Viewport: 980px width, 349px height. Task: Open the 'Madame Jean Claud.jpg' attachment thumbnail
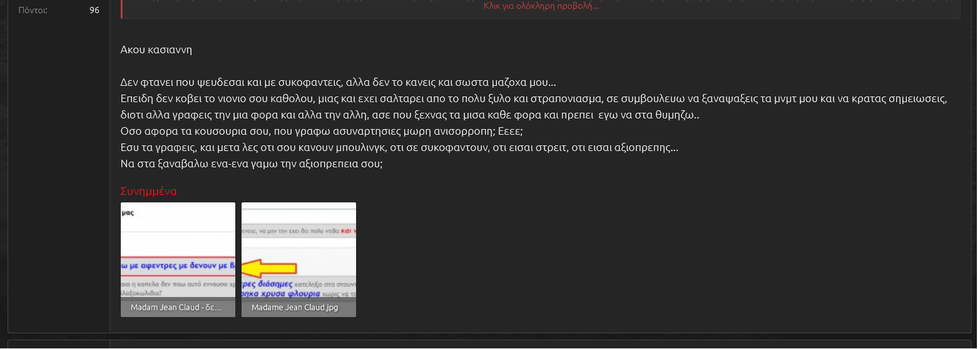(299, 251)
